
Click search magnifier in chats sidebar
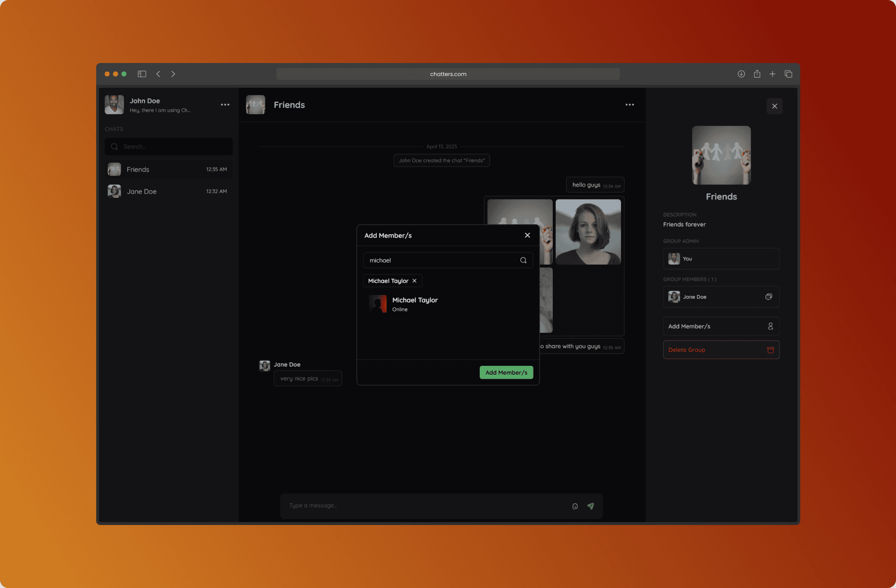(114, 147)
